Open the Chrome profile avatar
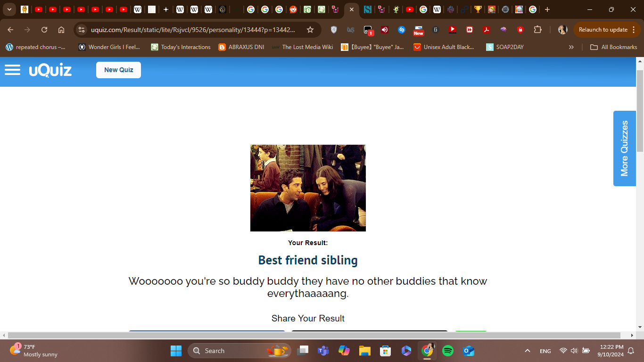Screen dimensions: 644x362 [x=562, y=30]
